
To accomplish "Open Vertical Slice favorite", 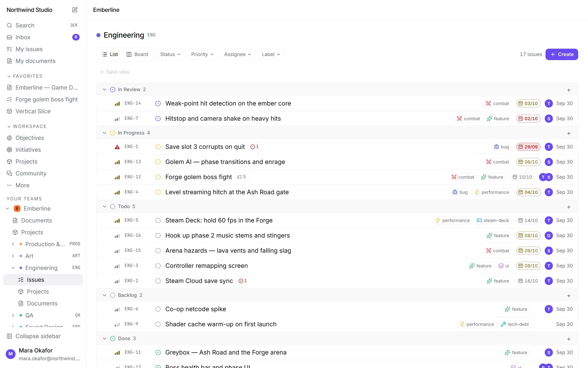I will (43, 111).
